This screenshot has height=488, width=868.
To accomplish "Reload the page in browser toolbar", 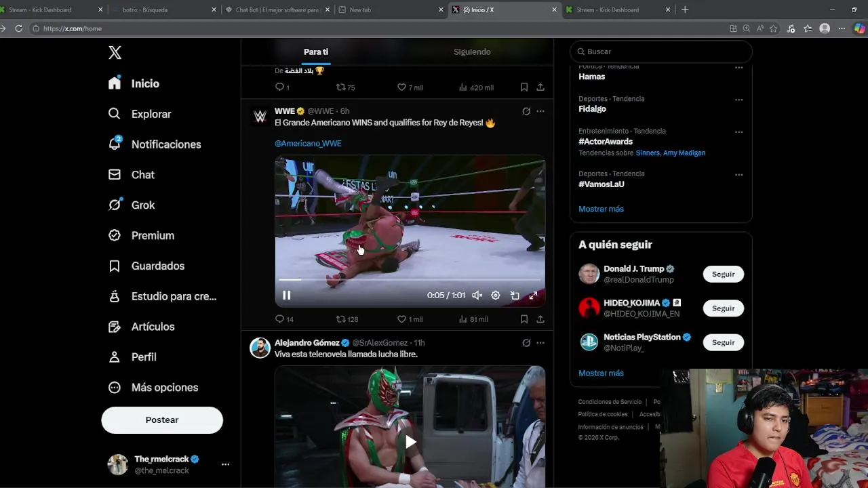I will point(18,28).
